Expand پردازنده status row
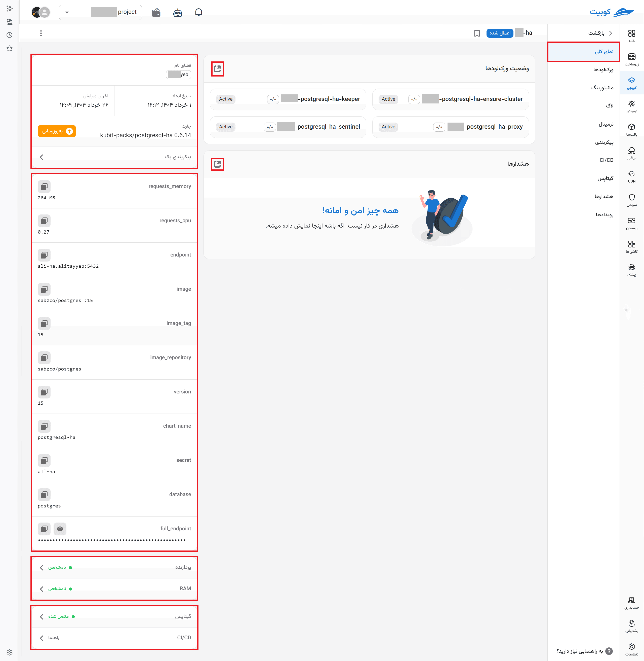The image size is (644, 661). [114, 567]
